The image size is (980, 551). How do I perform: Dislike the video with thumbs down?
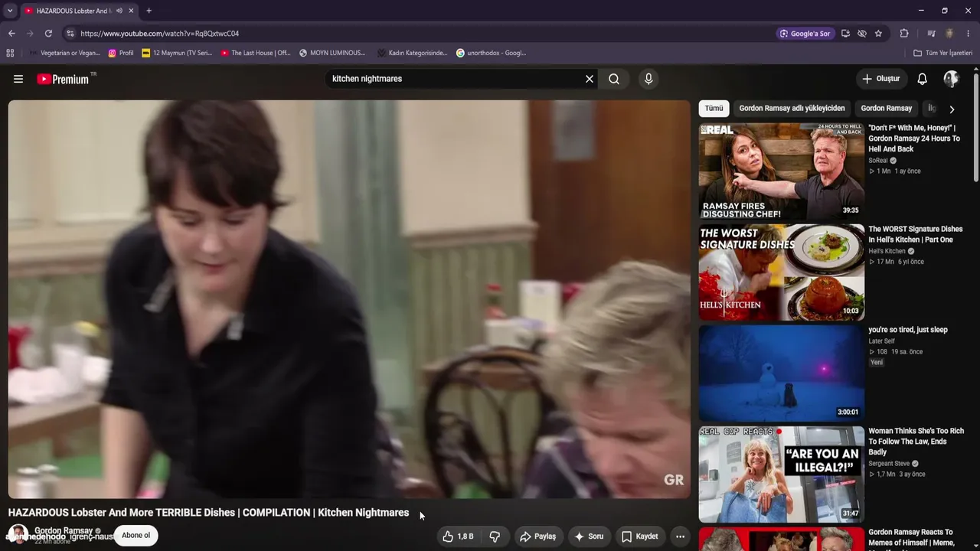pyautogui.click(x=495, y=536)
